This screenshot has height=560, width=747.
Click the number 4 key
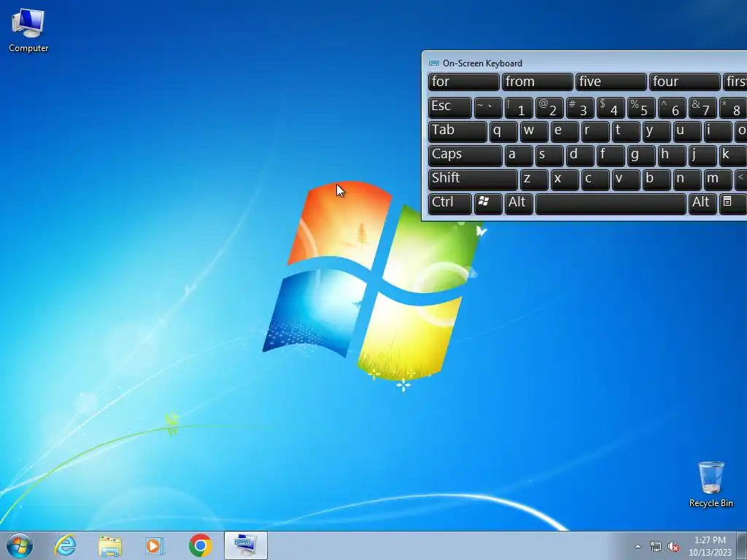(611, 108)
